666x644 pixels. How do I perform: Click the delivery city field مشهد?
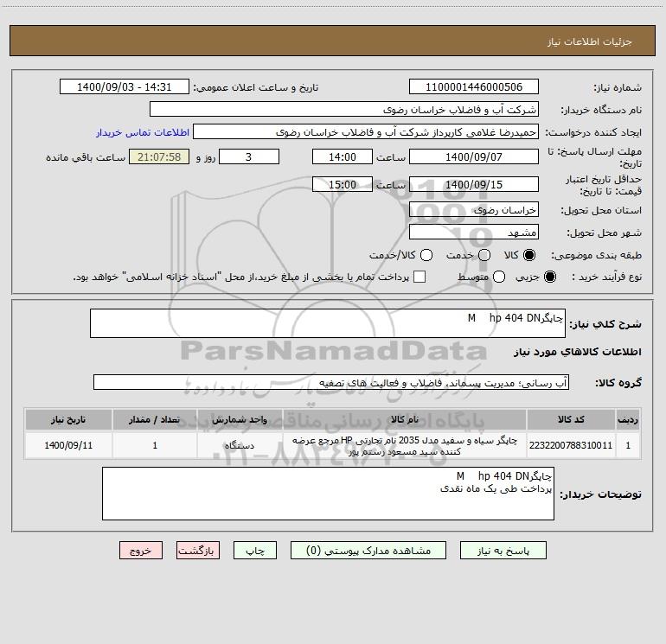coord(474,232)
